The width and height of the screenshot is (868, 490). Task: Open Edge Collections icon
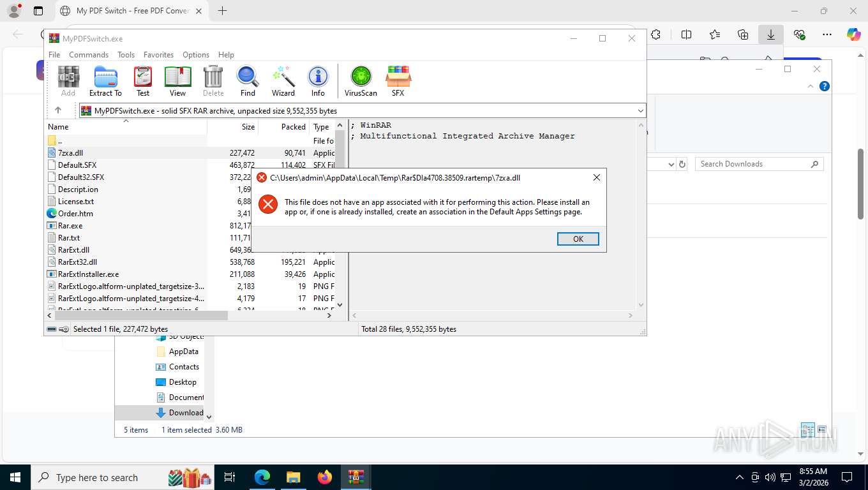click(x=742, y=34)
